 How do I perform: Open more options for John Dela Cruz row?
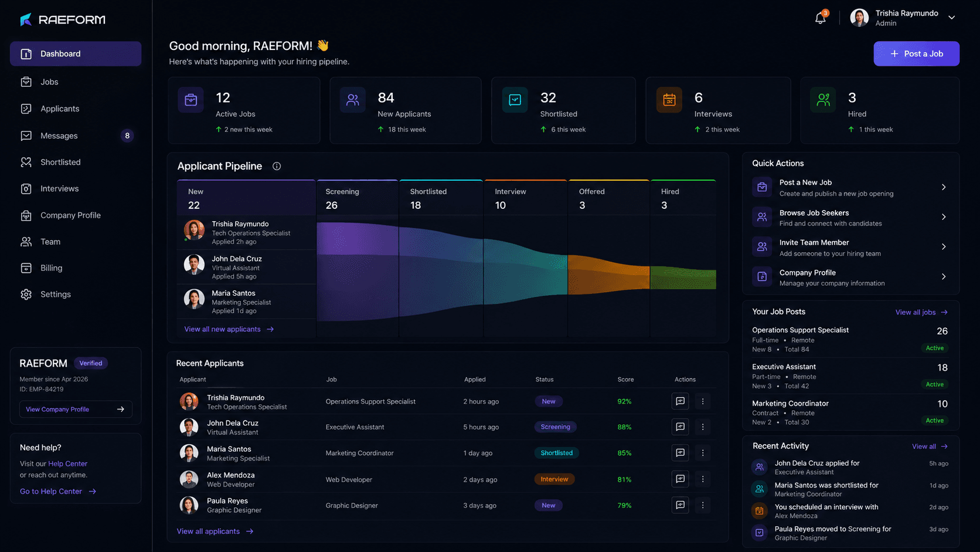coord(703,427)
